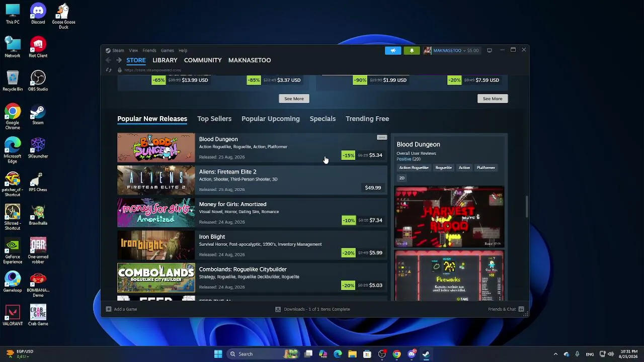Select Goose Goose Duck desktop icon

coord(63,16)
